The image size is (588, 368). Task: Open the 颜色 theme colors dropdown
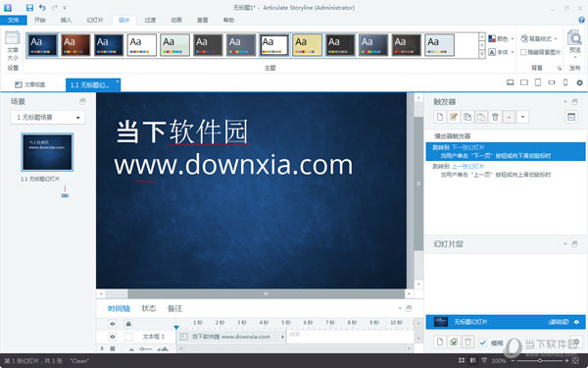coord(502,38)
